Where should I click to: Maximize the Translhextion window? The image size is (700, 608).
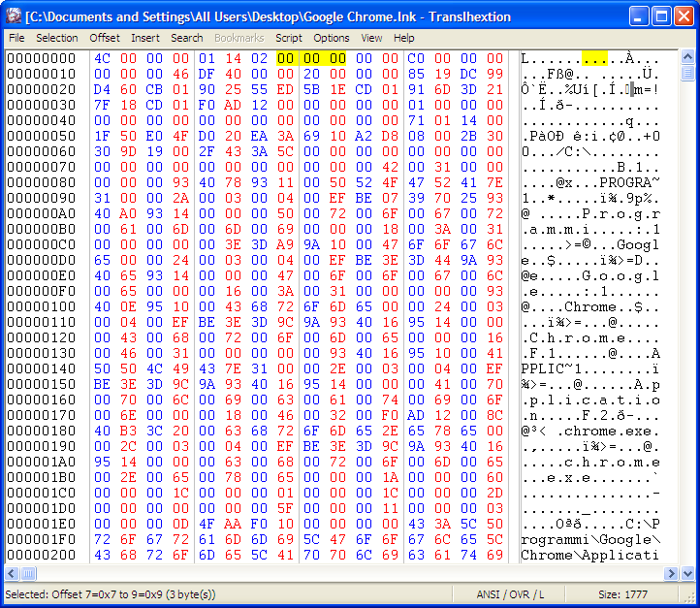(661, 16)
